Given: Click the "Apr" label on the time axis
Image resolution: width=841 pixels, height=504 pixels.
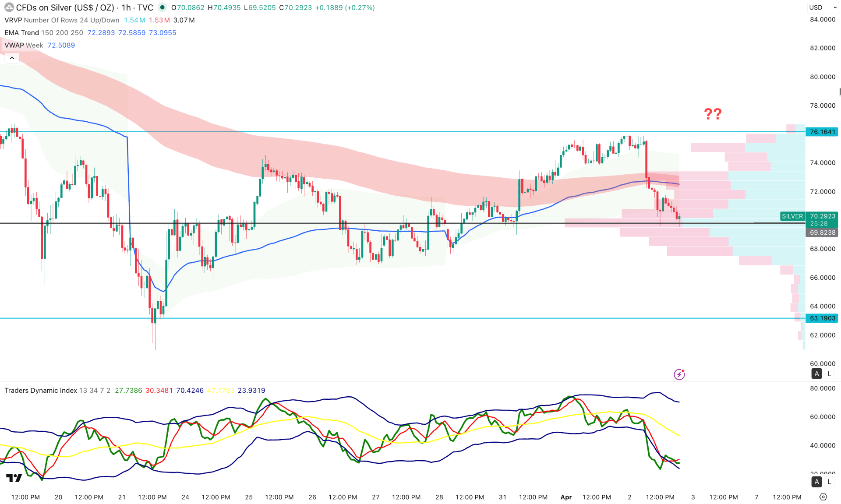Looking at the screenshot, I should [566, 497].
